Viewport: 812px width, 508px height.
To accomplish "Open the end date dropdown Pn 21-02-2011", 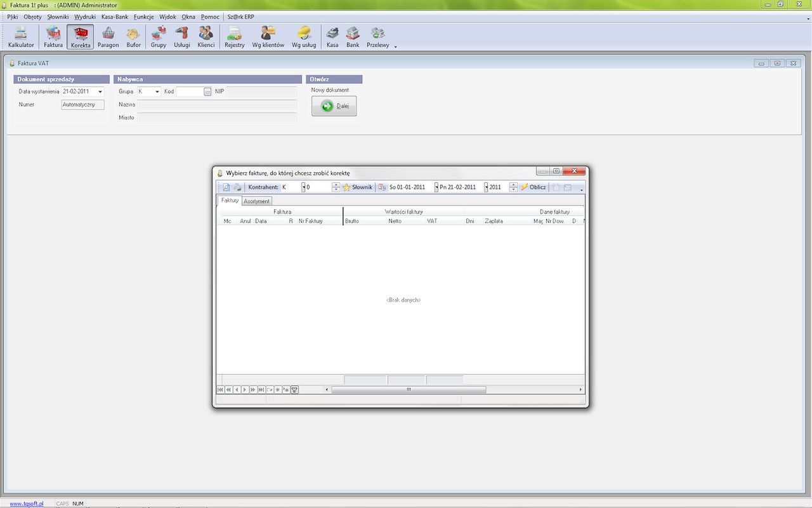I will [x=486, y=187].
